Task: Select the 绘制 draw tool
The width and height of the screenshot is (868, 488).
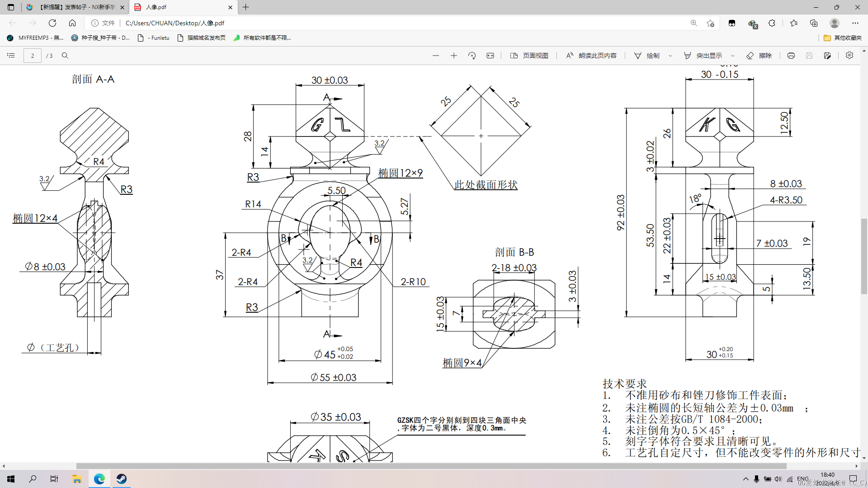Action: [647, 56]
